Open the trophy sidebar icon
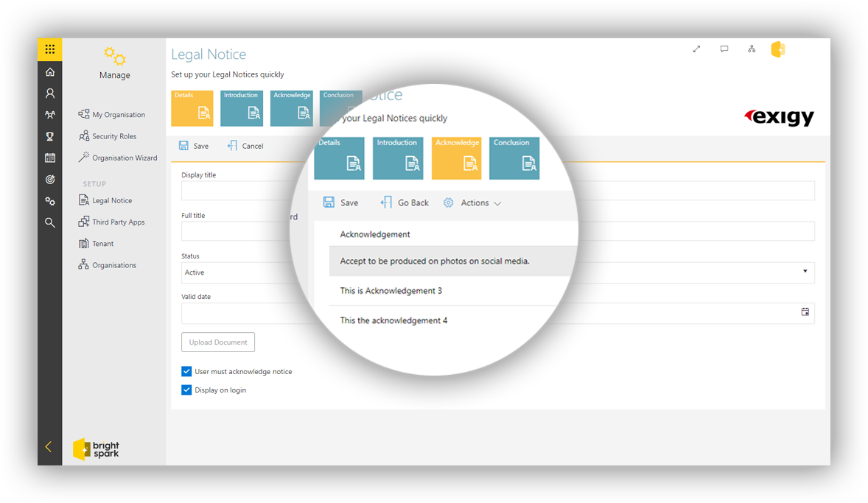Screen dimensions: 868x503 point(50,136)
